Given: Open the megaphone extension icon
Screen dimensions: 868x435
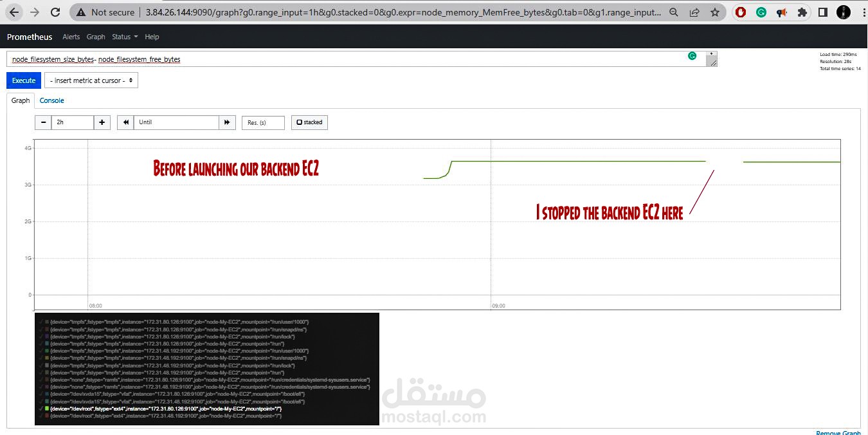Looking at the screenshot, I should click(782, 12).
